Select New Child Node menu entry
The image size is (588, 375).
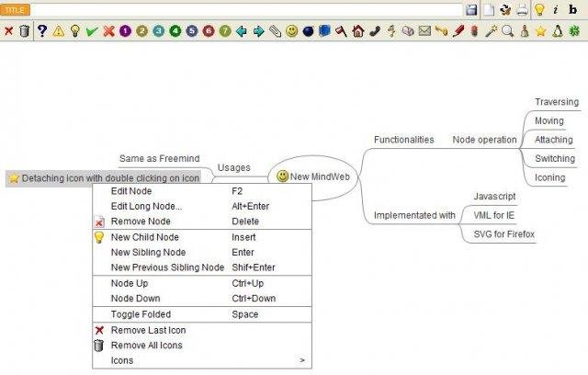click(x=202, y=237)
